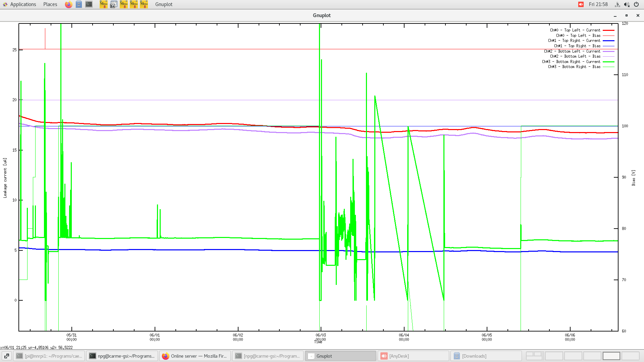Open the file manager icon next to Firefox
The image size is (644, 362).
click(x=78, y=4)
